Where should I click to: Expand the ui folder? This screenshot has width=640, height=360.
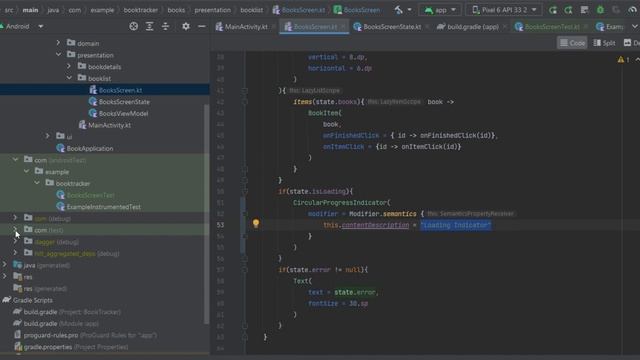(47, 136)
